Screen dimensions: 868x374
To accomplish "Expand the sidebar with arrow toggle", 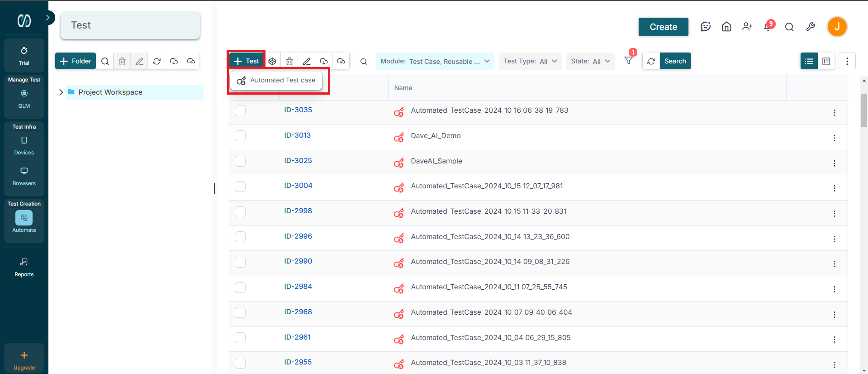I will 48,18.
